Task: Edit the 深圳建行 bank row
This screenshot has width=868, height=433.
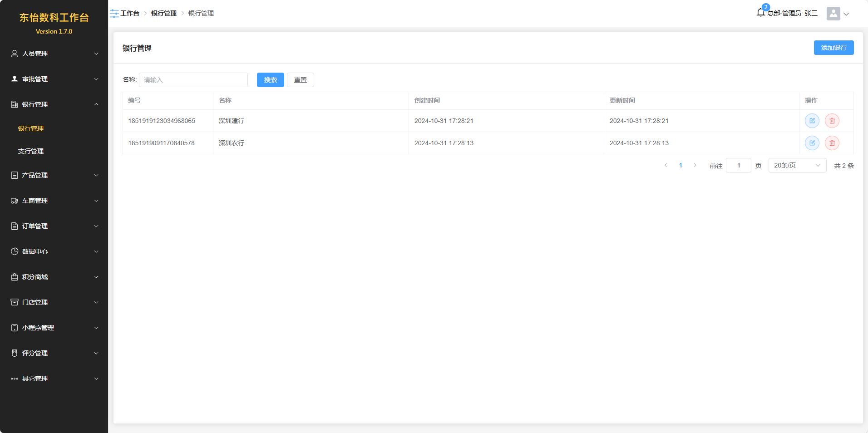Action: [x=812, y=121]
